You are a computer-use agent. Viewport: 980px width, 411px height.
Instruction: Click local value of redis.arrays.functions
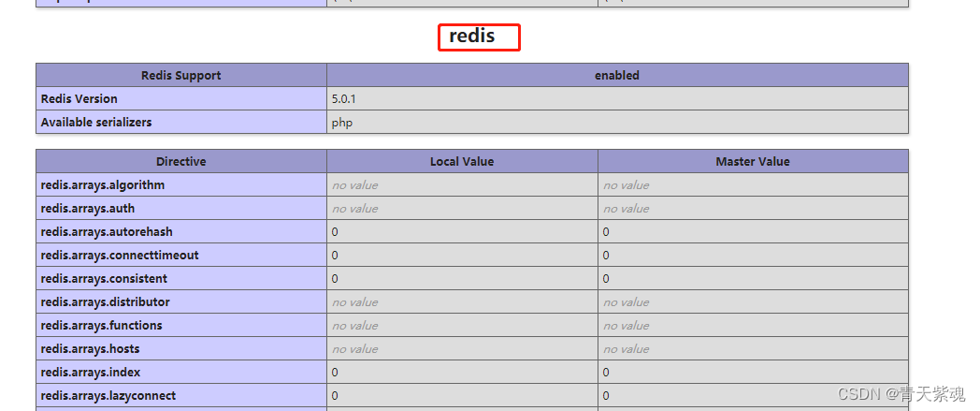354,325
